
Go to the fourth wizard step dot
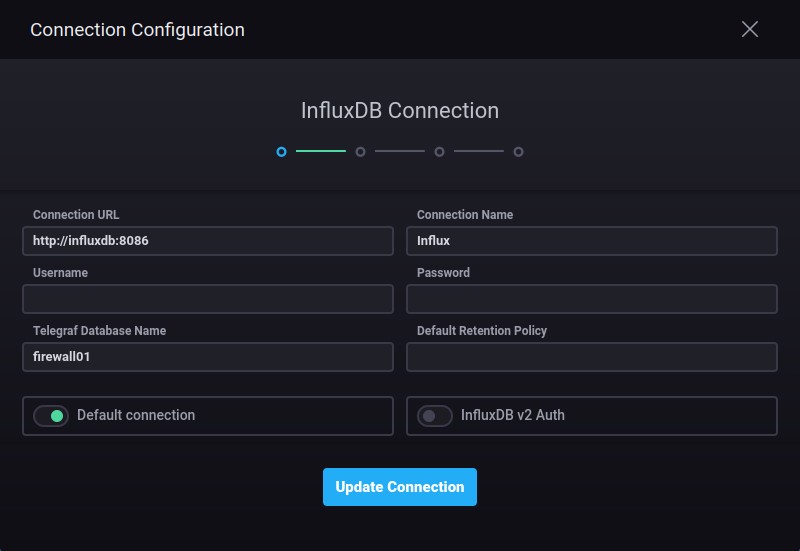(518, 152)
